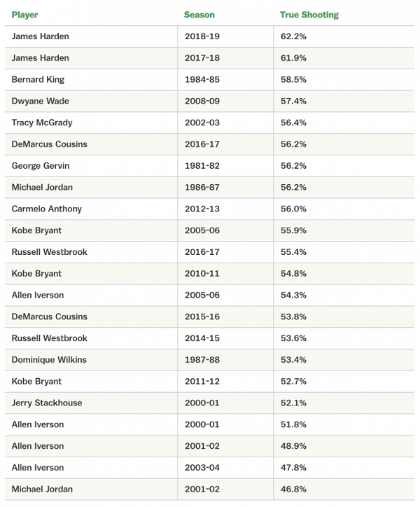Click the Tracy McGrady player cell
The image size is (420, 507).
tap(42, 123)
